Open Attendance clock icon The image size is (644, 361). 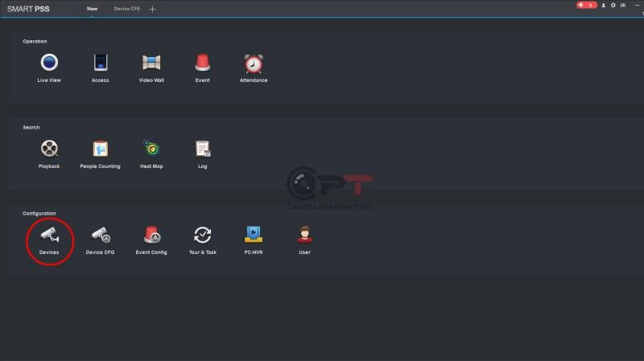click(254, 63)
